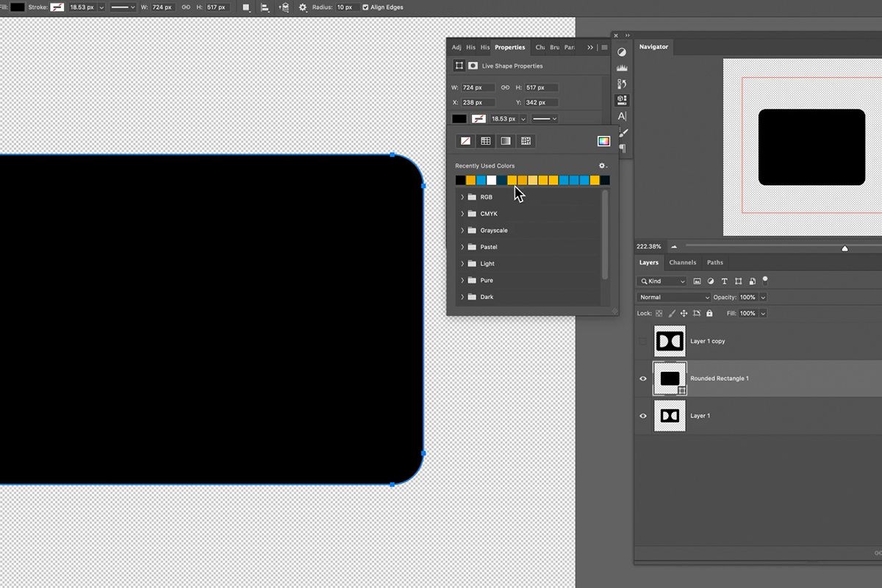This screenshot has width=882, height=588.
Task: Open the History panel icon in the dock
Action: [622, 85]
